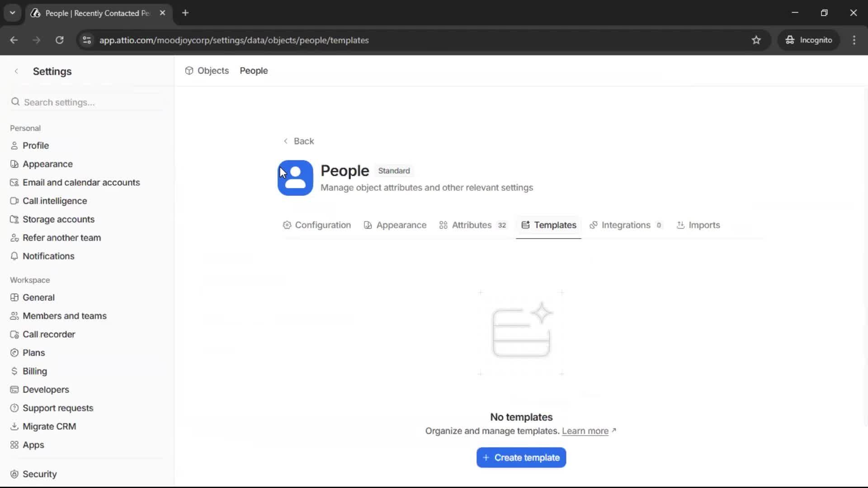This screenshot has height=488, width=868.
Task: Open Security settings
Action: [x=40, y=474]
